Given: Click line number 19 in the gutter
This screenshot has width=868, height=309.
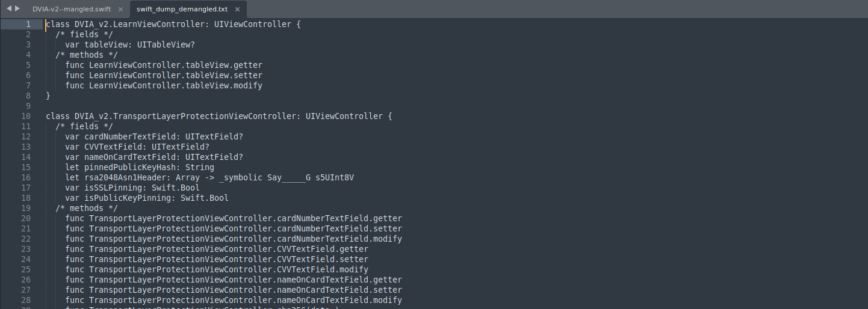Looking at the screenshot, I should tap(26, 208).
